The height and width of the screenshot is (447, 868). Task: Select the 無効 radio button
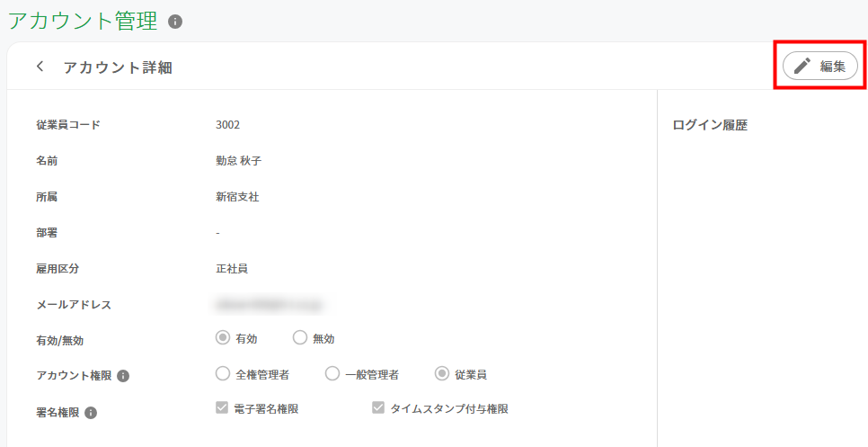point(299,338)
